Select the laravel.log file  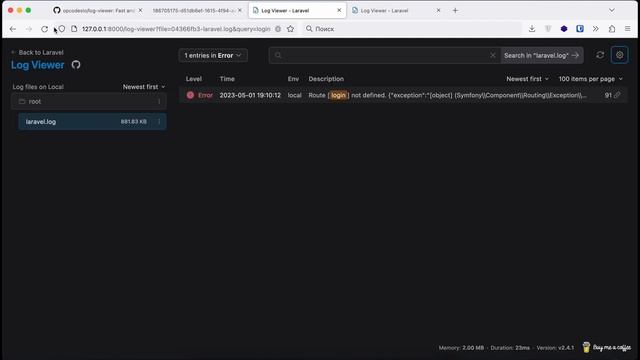coord(92,122)
